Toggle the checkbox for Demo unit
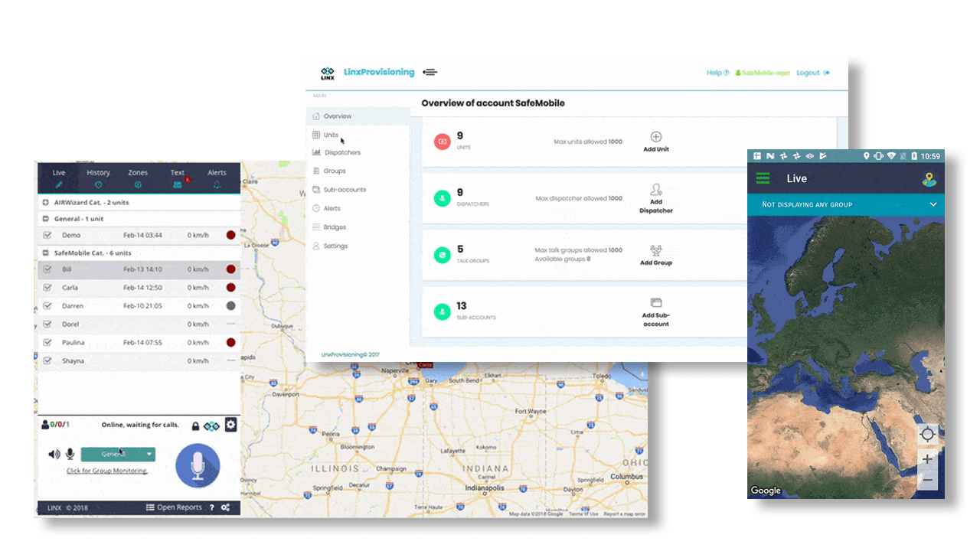The image size is (980, 551). pos(47,235)
